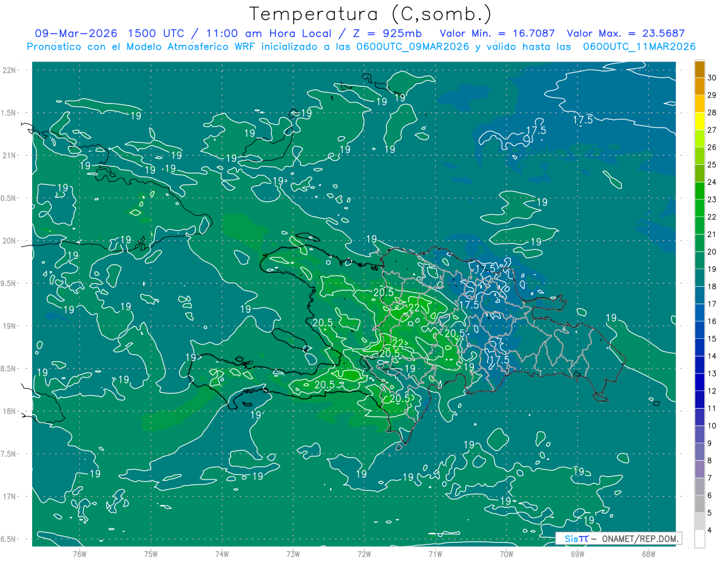Viewport: 728px width, 562px height.
Task: Click the color bar label '21'
Action: tap(712, 235)
